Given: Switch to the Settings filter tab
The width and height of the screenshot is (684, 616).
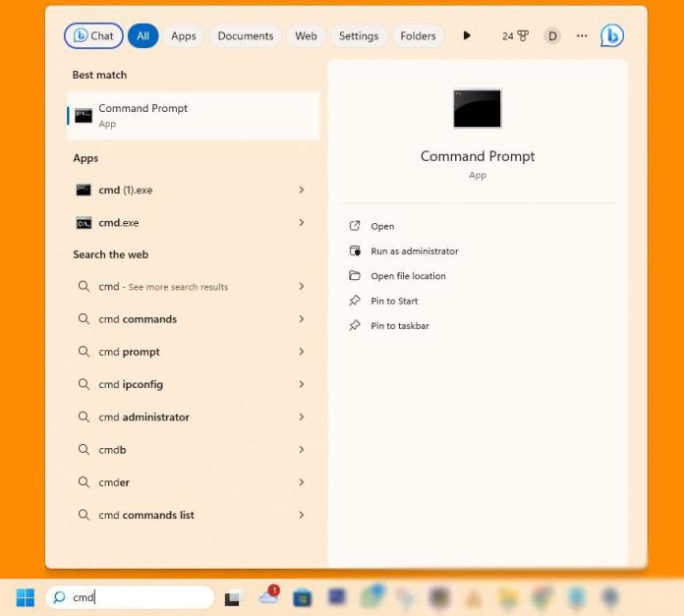Looking at the screenshot, I should pos(359,35).
